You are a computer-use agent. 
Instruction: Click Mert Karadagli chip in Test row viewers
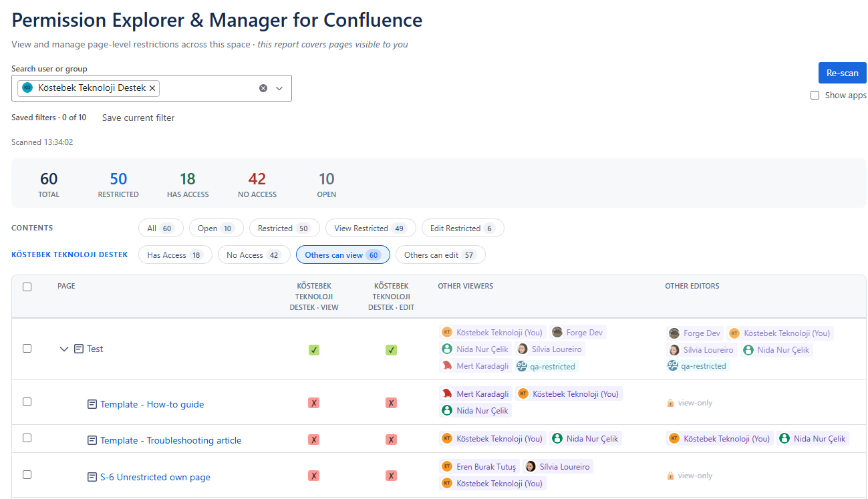click(475, 365)
